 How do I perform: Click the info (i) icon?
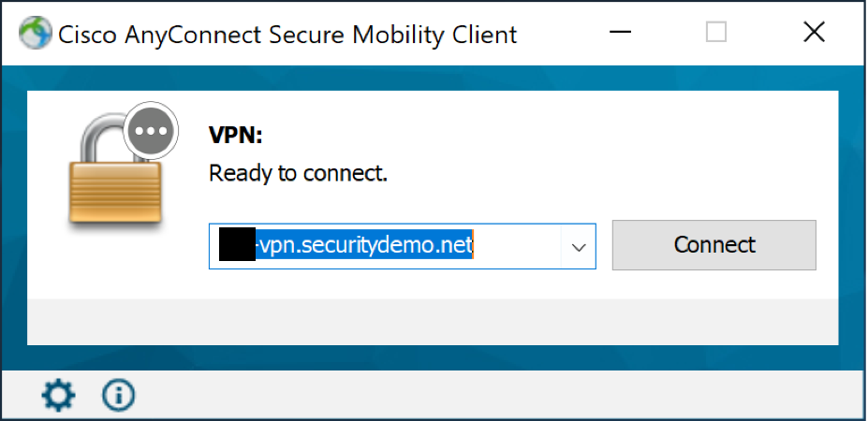point(119,396)
